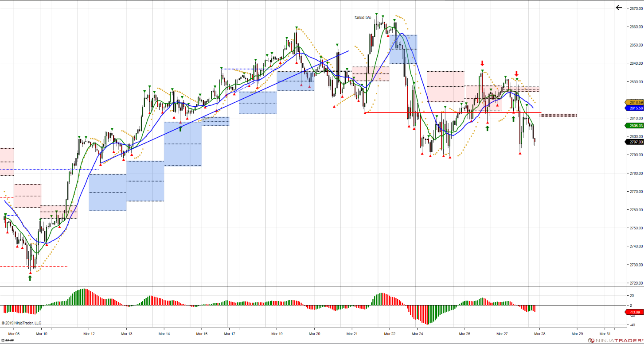Screen dimensions: 644x344
Task: Click the 2740.00 price axis label
Action: [x=636, y=247]
